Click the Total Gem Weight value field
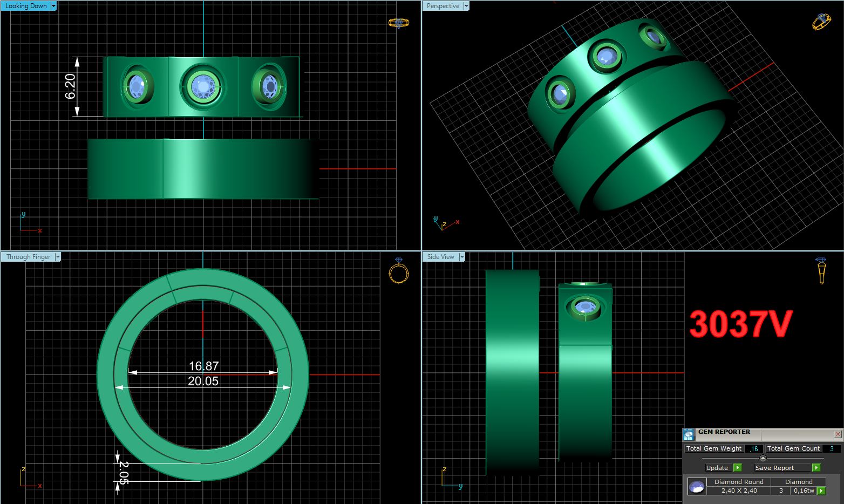The width and height of the screenshot is (844, 504). (753, 448)
